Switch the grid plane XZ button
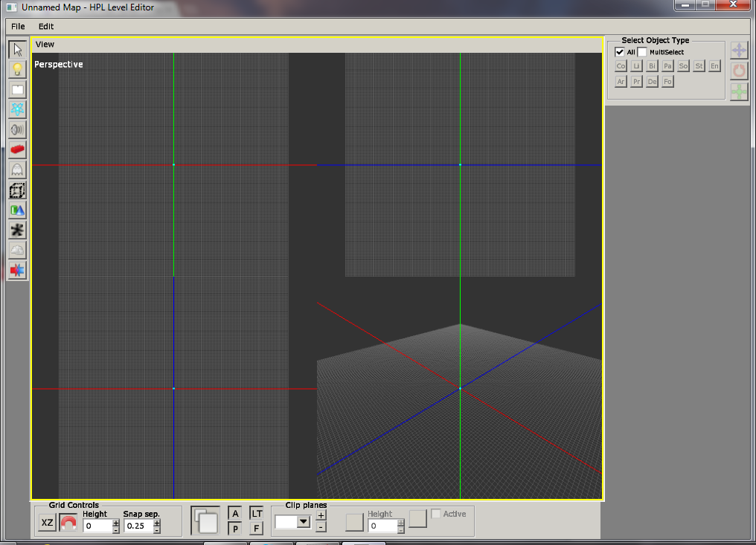 (48, 523)
